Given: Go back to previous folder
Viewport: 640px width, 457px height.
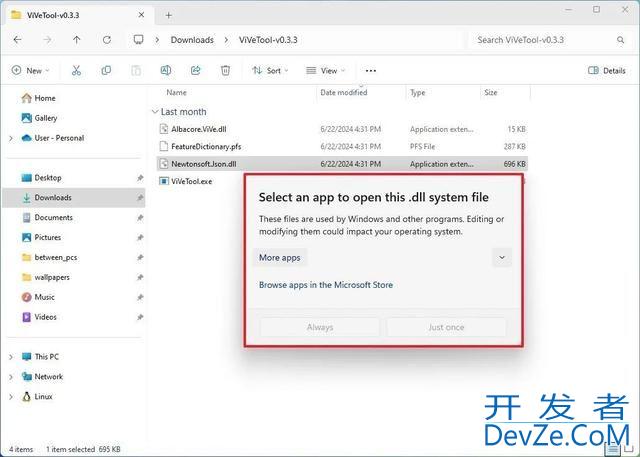Looking at the screenshot, I should [x=17, y=40].
